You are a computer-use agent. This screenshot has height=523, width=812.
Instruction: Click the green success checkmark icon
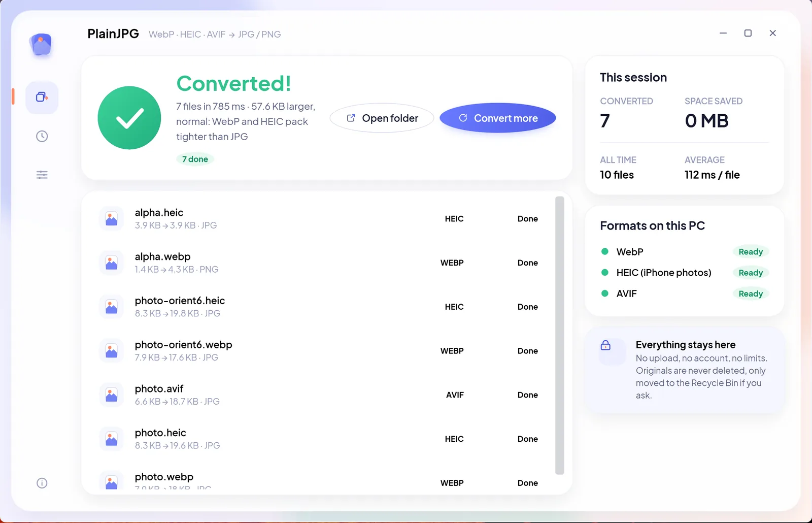coord(129,118)
